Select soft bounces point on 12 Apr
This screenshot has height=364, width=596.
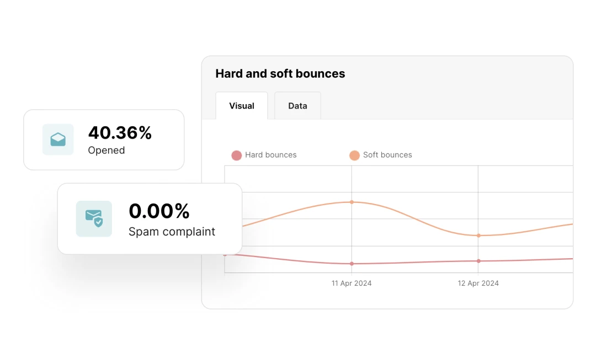pyautogui.click(x=478, y=235)
